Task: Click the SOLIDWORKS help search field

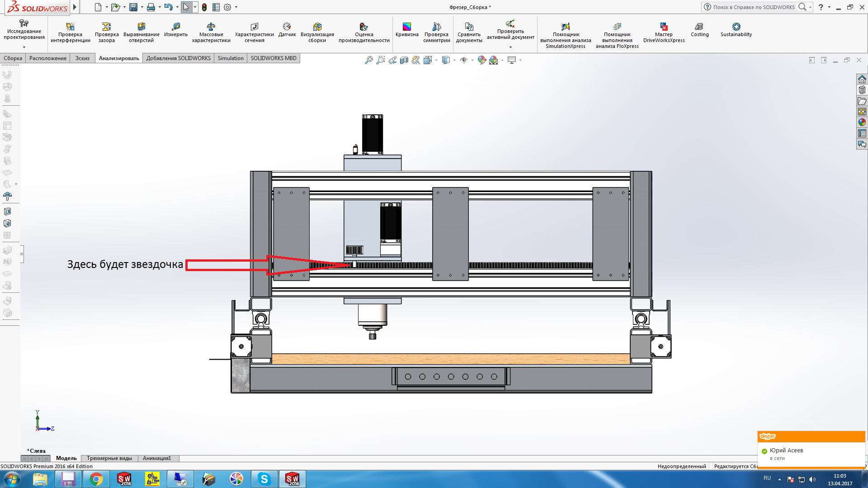Action: point(754,7)
